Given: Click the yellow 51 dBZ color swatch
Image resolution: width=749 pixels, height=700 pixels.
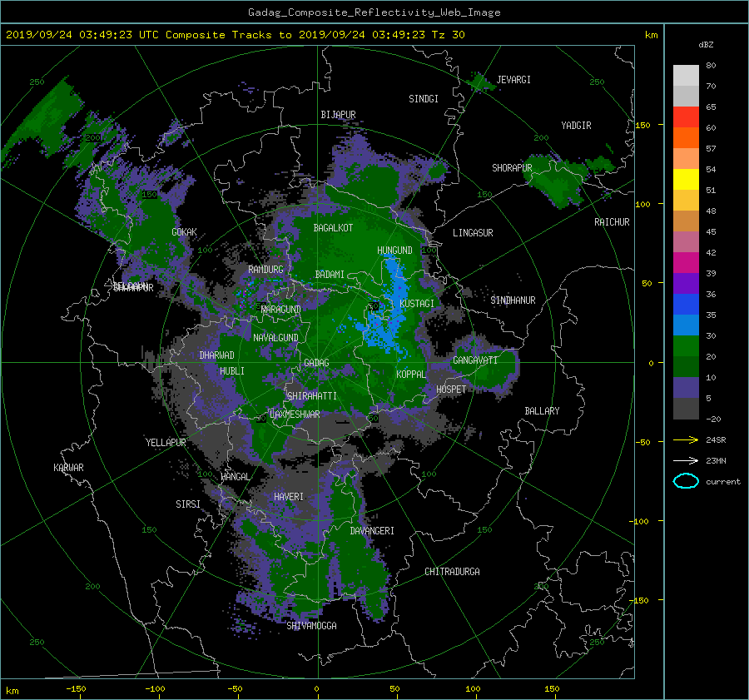Looking at the screenshot, I should click(x=686, y=180).
